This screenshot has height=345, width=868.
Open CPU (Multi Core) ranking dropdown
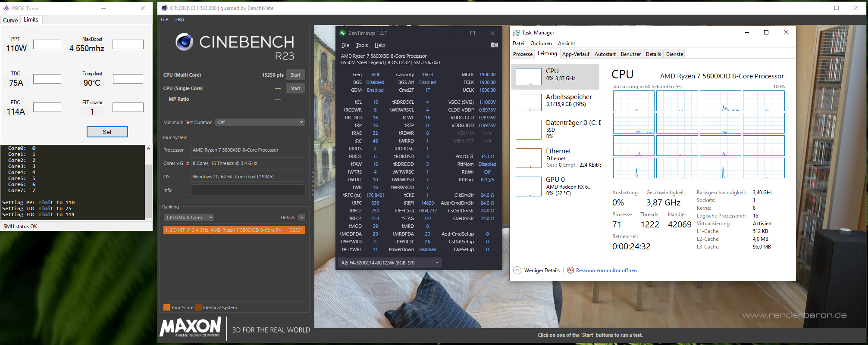[x=189, y=218]
